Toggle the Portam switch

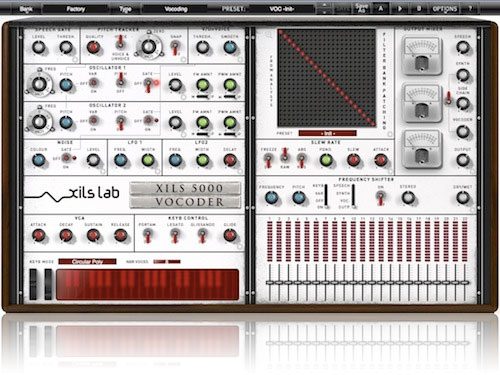147,236
